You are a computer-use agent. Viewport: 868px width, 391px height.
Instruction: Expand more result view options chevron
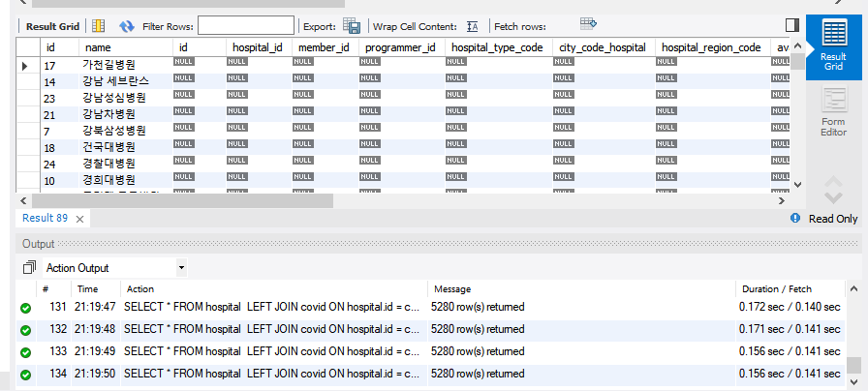833,187
